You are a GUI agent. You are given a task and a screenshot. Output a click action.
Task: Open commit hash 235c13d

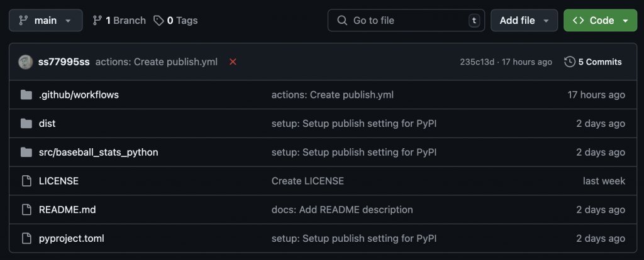(x=477, y=62)
